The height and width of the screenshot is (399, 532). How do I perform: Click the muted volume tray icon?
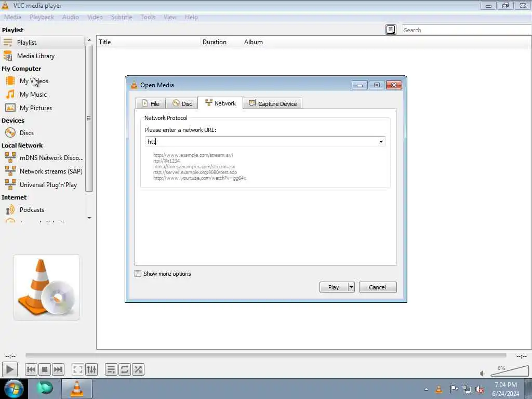(480, 389)
